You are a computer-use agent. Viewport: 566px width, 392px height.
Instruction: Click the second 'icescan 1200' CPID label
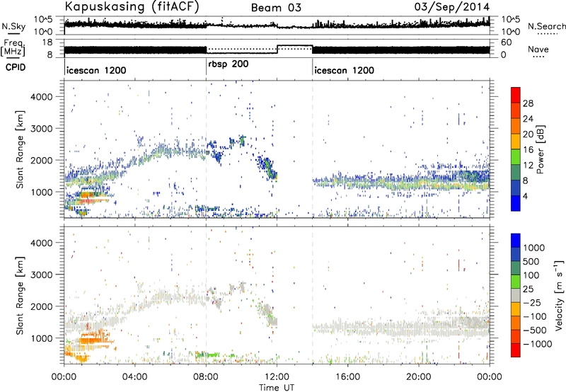(344, 70)
